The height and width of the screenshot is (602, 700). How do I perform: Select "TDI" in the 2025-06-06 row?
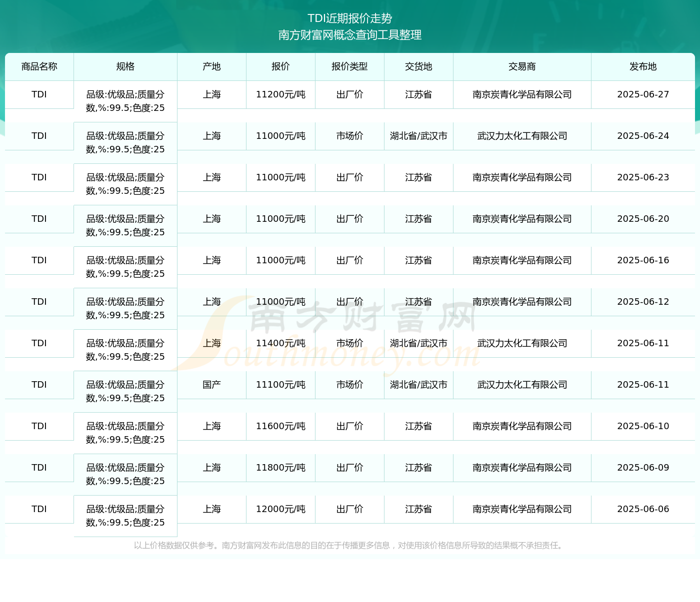(x=39, y=509)
